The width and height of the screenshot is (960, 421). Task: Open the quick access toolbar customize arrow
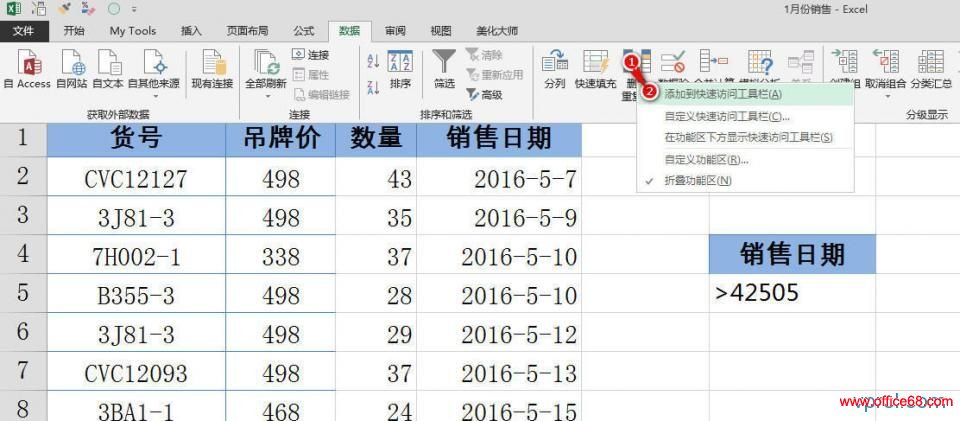point(134,10)
